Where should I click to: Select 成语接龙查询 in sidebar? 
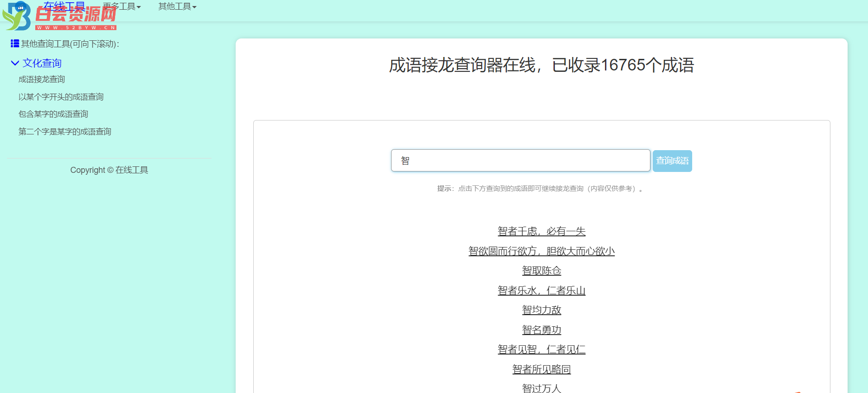coord(42,79)
